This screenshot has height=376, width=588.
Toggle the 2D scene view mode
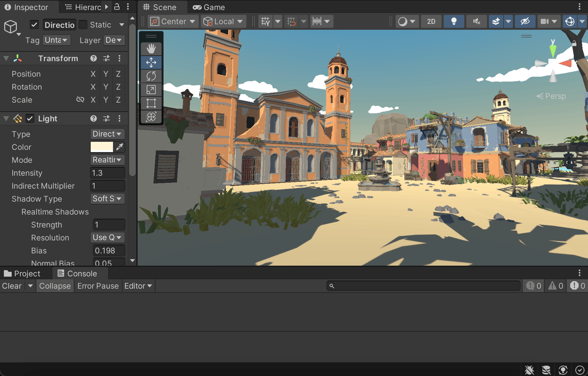[x=431, y=22]
